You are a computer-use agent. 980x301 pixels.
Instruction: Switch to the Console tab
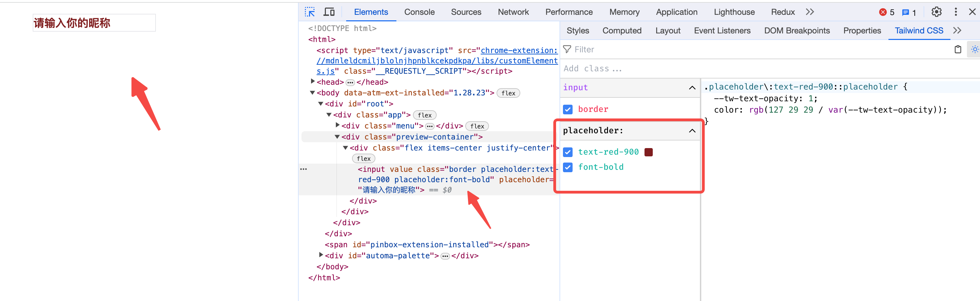click(419, 12)
